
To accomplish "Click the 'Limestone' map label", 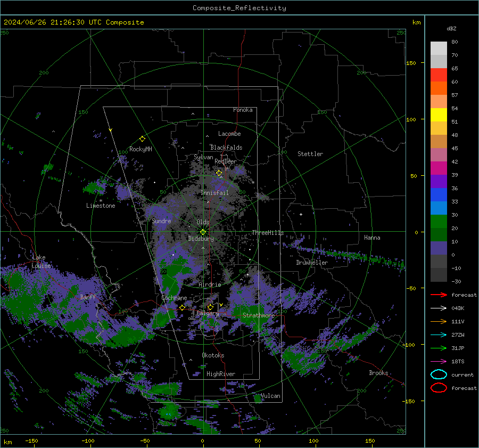I will click(x=101, y=206).
